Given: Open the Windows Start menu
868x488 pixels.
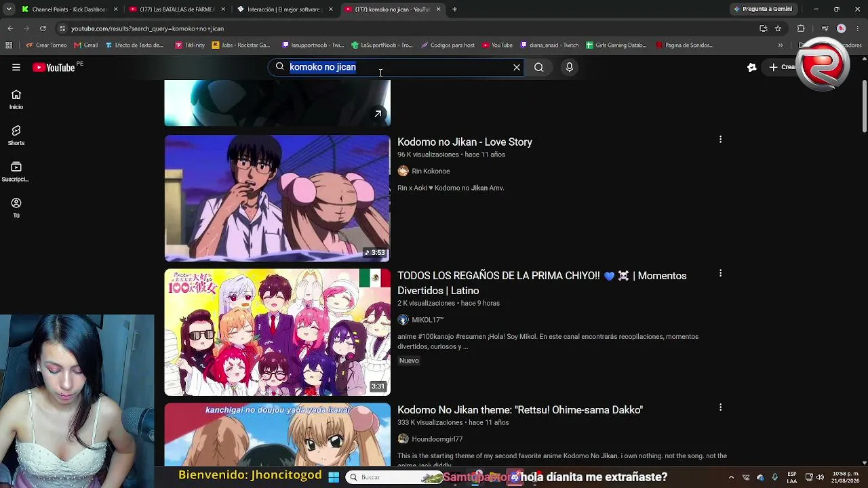Looking at the screenshot, I should [334, 477].
